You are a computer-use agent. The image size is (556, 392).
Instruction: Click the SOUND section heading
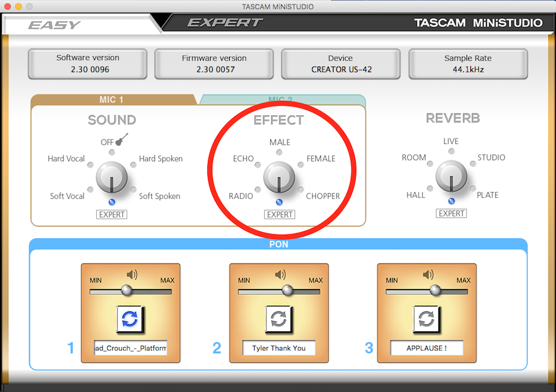[112, 120]
